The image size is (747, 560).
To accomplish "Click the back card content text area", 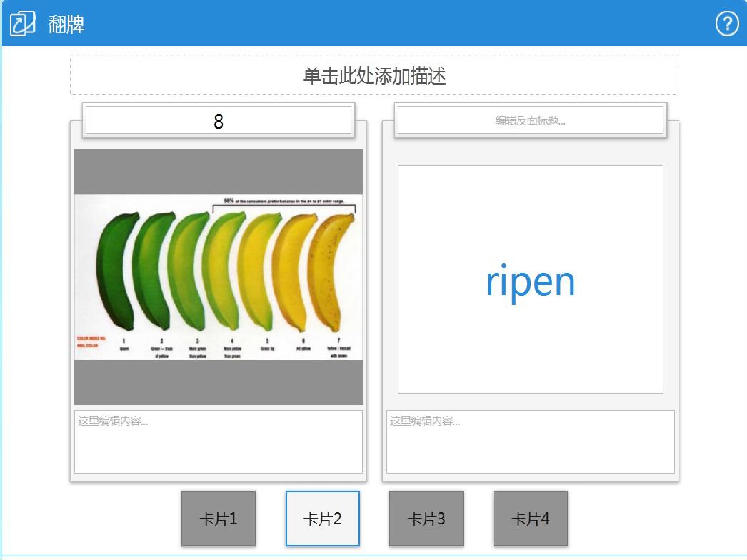I will point(530,442).
